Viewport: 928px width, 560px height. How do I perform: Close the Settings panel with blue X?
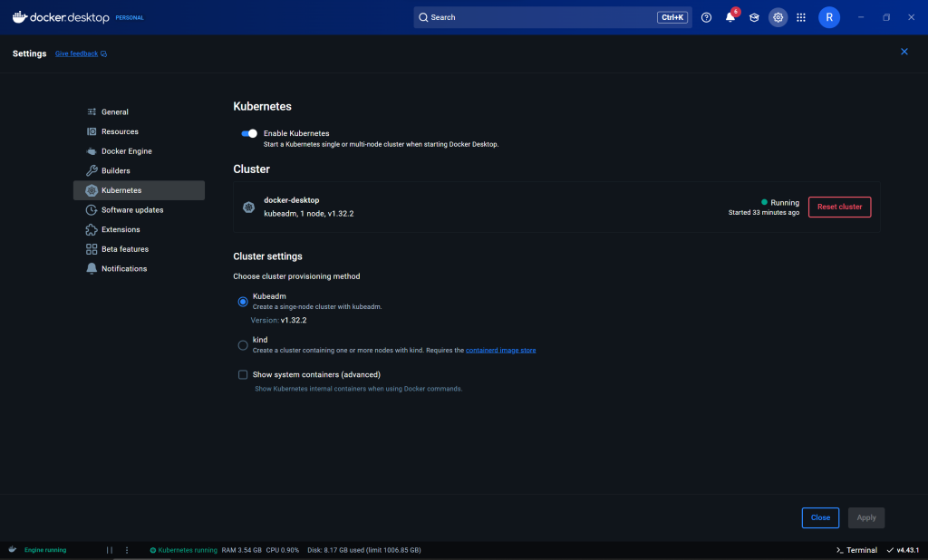[x=904, y=52]
